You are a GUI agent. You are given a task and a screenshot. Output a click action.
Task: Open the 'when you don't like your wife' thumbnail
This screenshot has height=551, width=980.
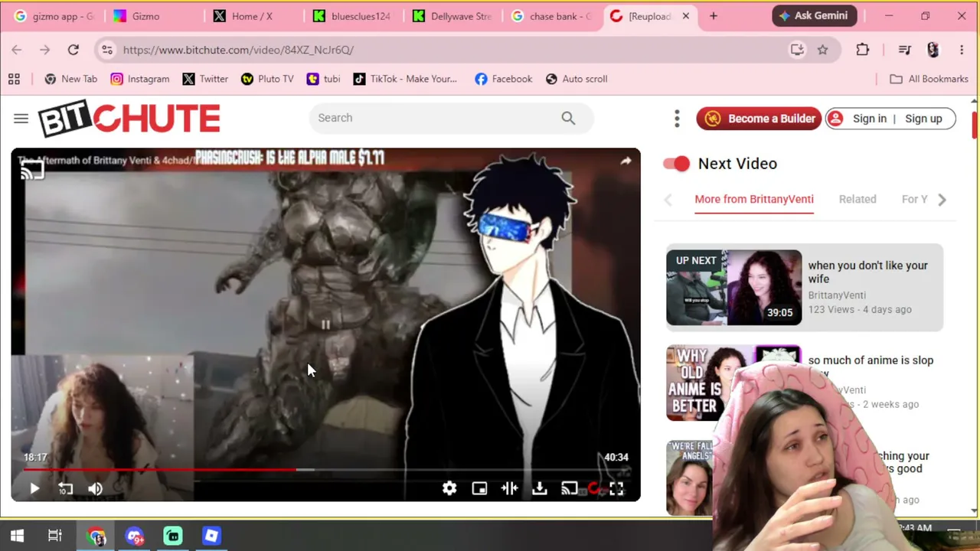click(733, 288)
